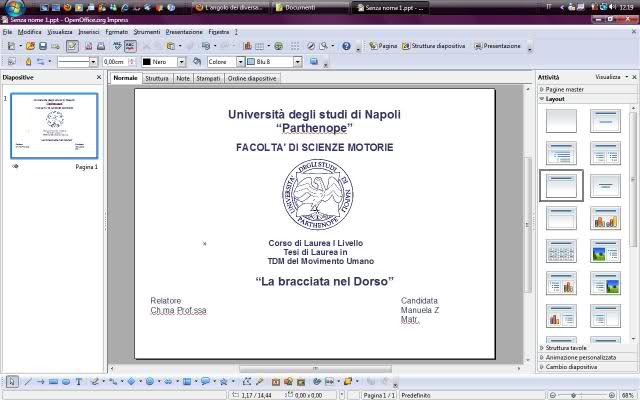Open the line color dropdown Nero
Image resolution: width=640 pixels, height=400 pixels.
(x=182, y=62)
